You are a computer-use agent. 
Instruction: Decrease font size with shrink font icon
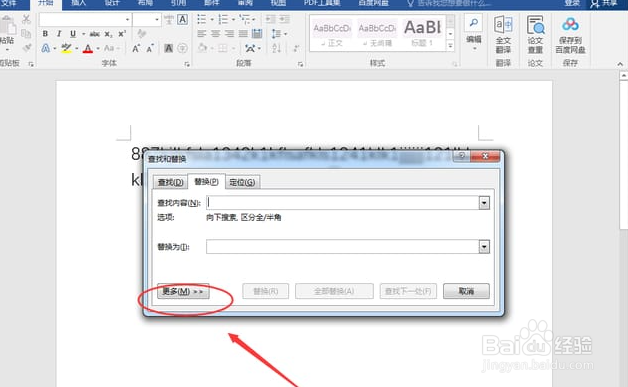[150, 49]
